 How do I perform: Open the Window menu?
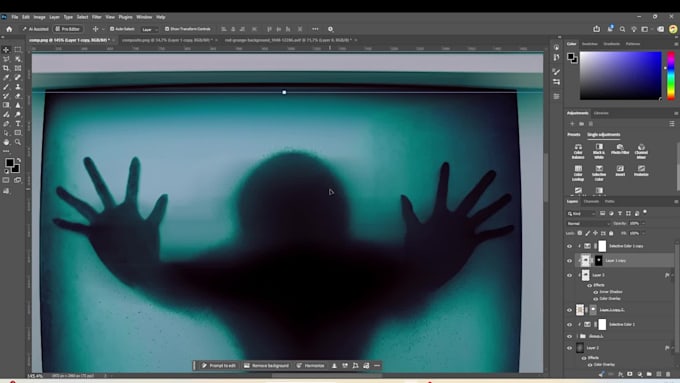(x=144, y=17)
